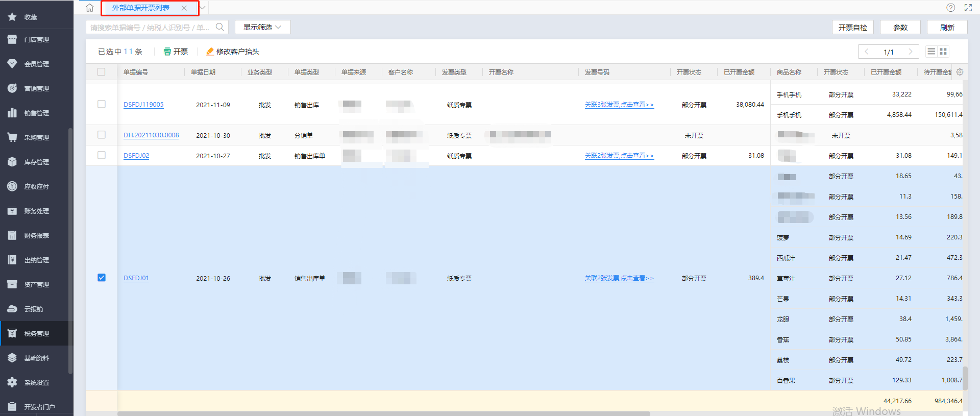Check the DH.20211030.0008 row checkbox
This screenshot has height=416, width=980.
(x=102, y=135)
